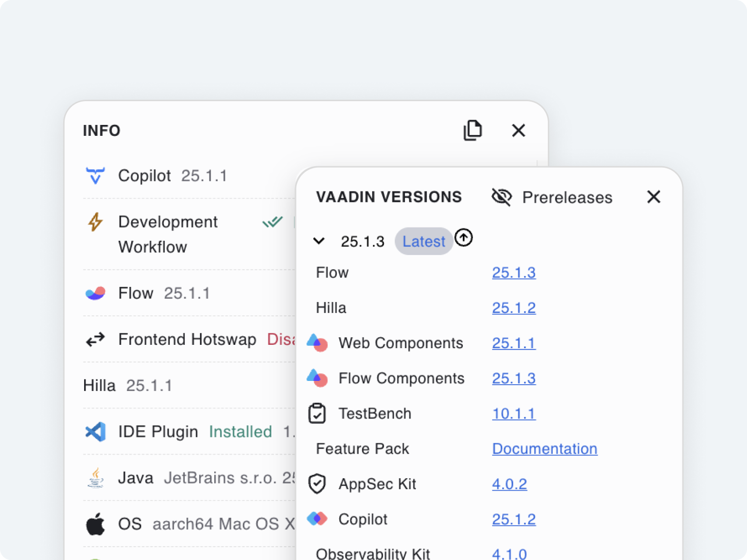Click the Observability Kit row label
Image resolution: width=747 pixels, height=560 pixels.
pyautogui.click(x=373, y=553)
